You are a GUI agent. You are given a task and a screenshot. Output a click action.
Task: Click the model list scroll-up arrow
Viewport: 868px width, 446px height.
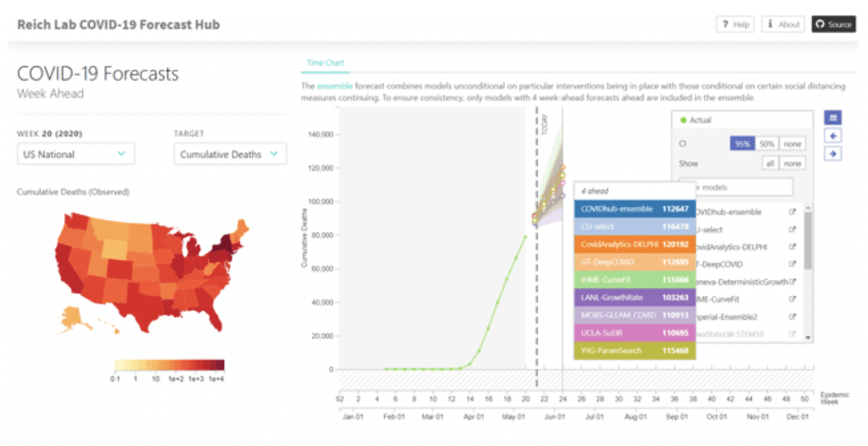808,207
